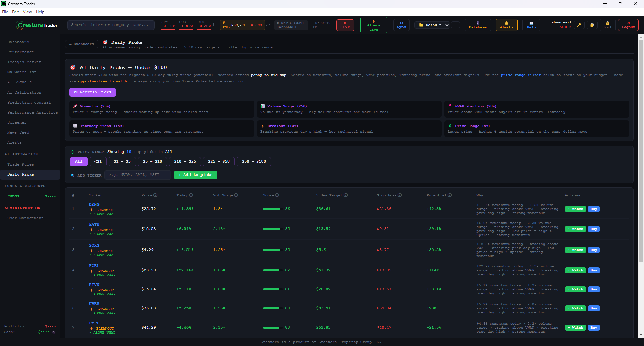The height and width of the screenshot is (346, 644).
Task: Open the View menu
Action: click(27, 12)
